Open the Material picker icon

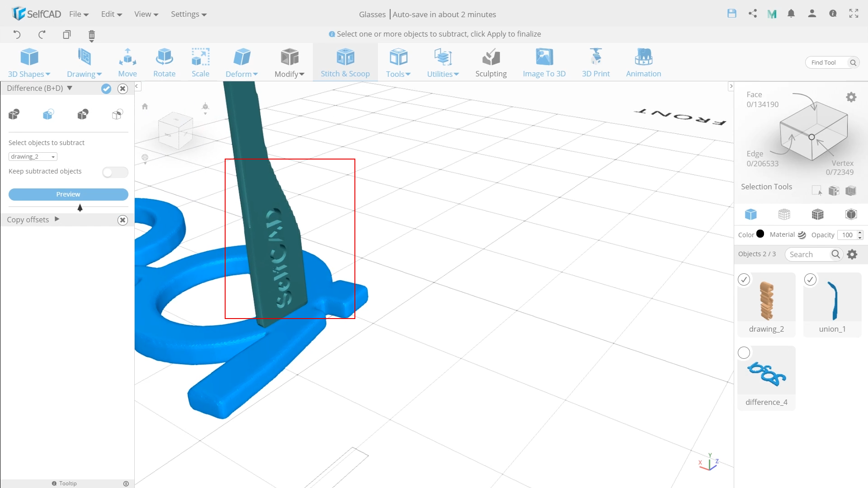coord(802,235)
